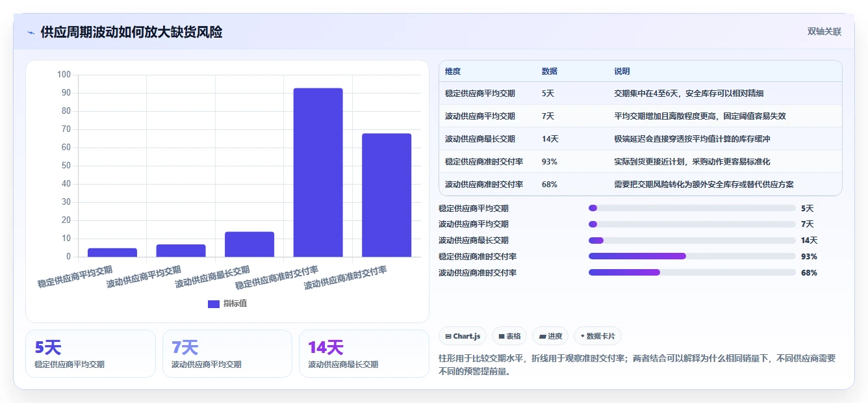This screenshot has height=403, width=868.
Task: Select table cell 稳定供应商准时交付率 in the 维度 column
Action: 484,162
